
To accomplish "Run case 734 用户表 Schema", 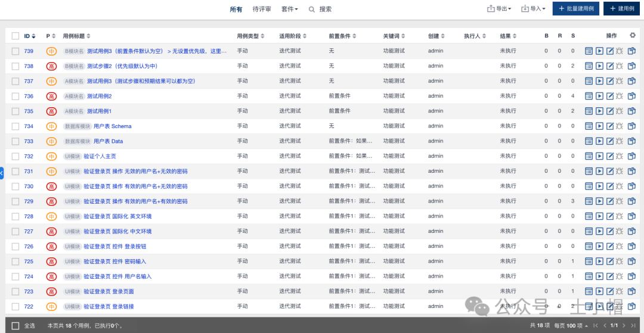I will coord(600,126).
